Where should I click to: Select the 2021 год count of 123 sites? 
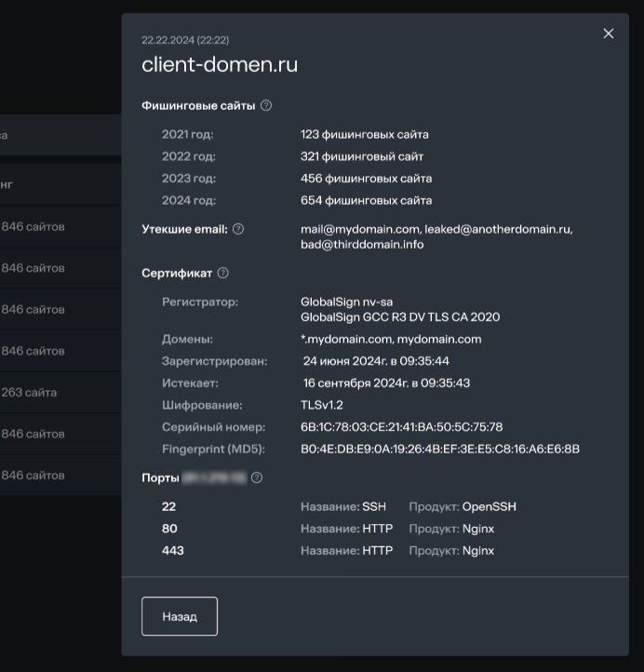click(x=364, y=135)
